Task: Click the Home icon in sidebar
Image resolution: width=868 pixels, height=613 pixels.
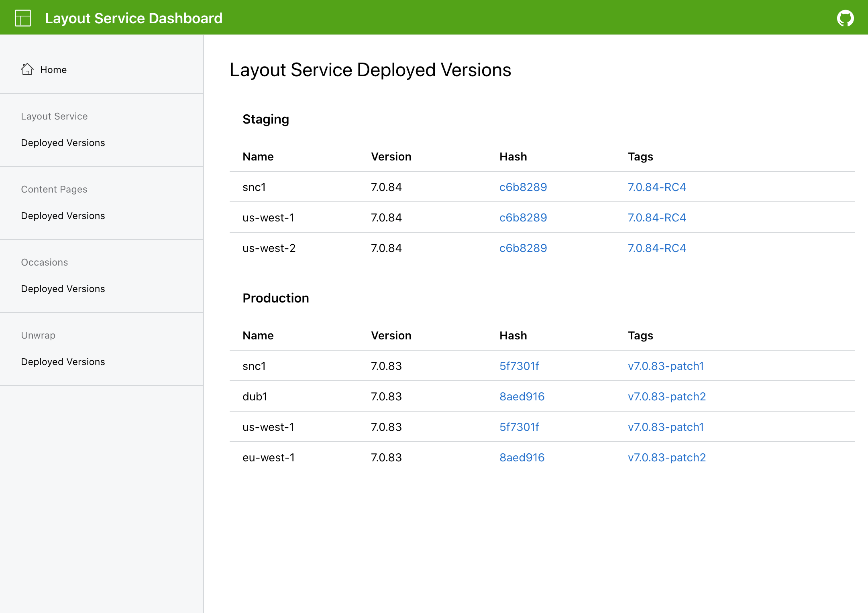Action: 26,69
